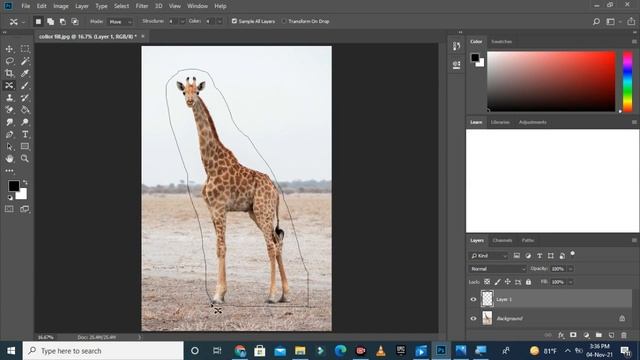Image resolution: width=640 pixels, height=360 pixels.
Task: Toggle Sample All Layers checkbox
Action: (234, 21)
